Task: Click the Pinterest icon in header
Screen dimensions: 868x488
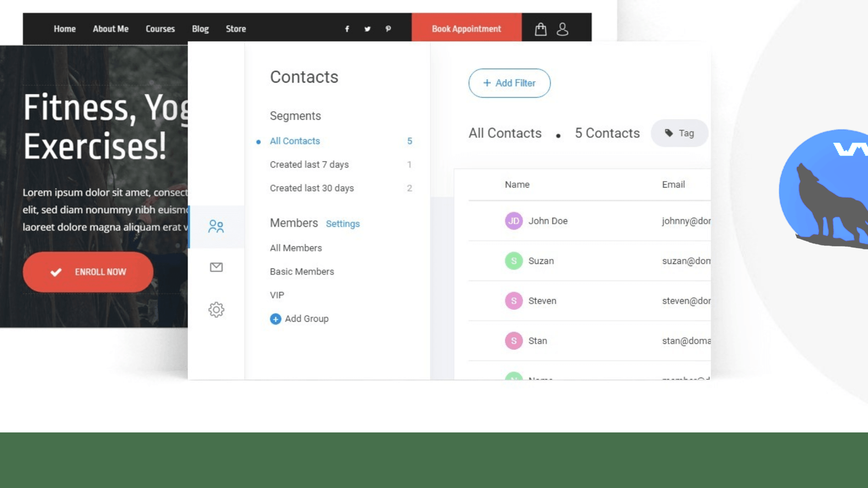Action: (388, 29)
